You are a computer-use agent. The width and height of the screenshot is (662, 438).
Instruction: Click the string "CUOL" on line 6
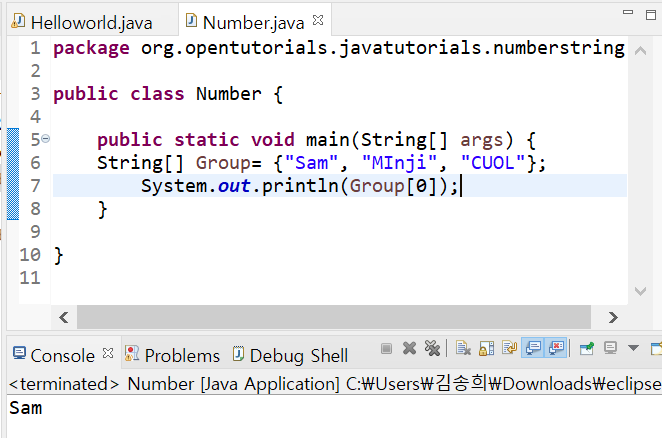pos(493,163)
